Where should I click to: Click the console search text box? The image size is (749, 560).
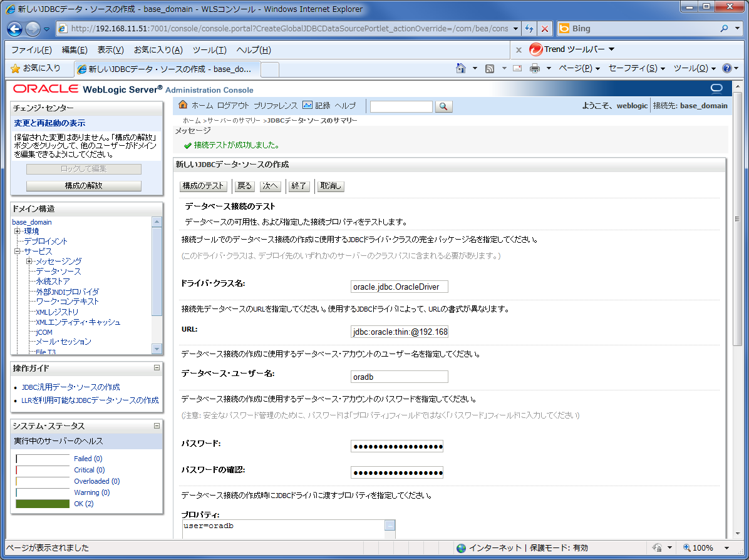401,106
